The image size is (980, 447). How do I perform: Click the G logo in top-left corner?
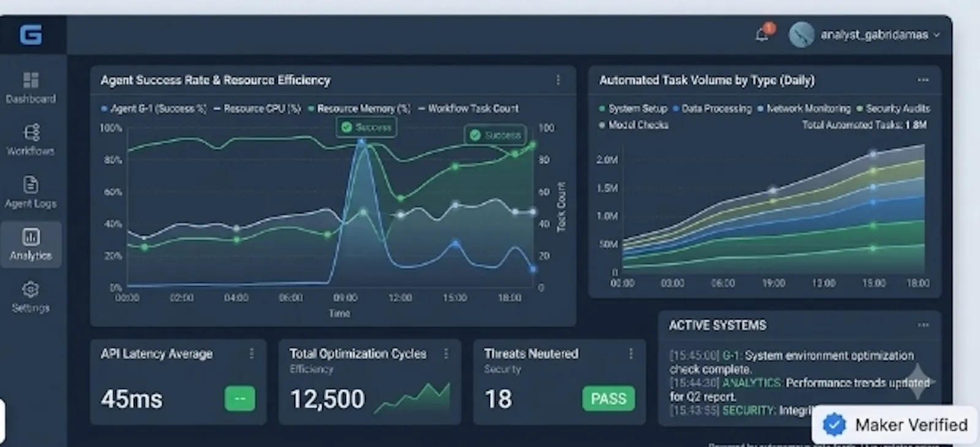tap(31, 34)
